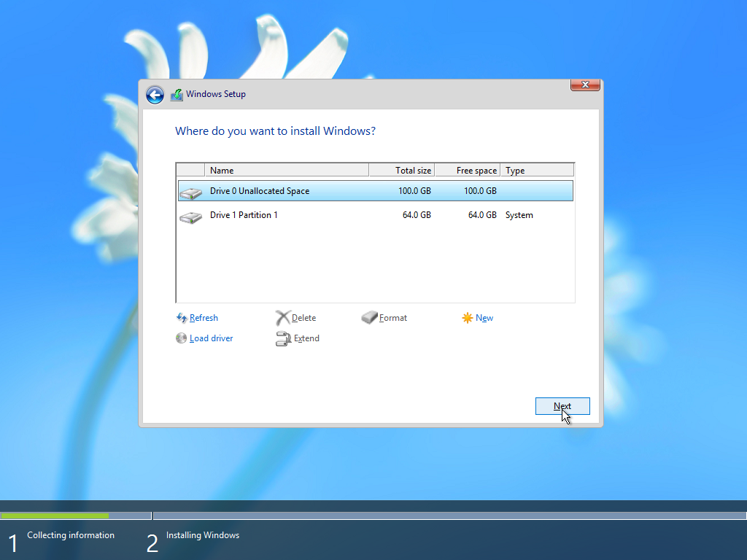
Task: Click the Next button
Action: tap(562, 406)
